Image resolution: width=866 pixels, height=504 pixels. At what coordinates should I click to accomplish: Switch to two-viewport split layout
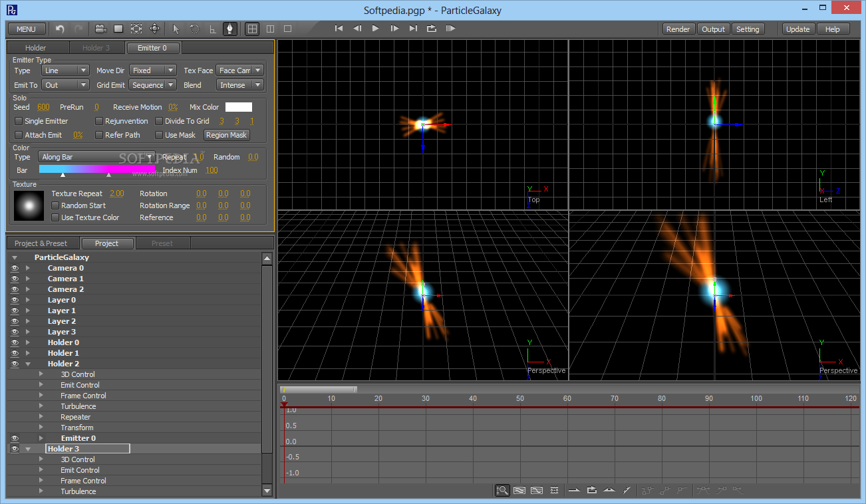(x=270, y=29)
